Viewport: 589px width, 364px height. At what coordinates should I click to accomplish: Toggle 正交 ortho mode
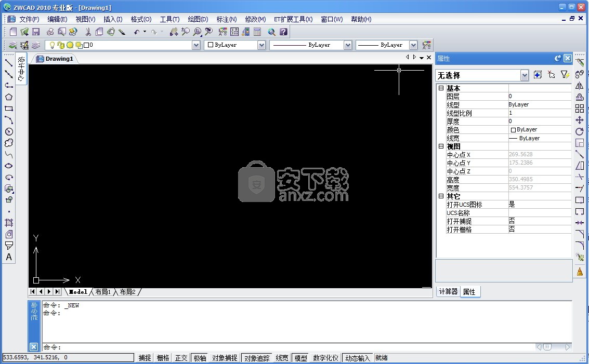181,358
